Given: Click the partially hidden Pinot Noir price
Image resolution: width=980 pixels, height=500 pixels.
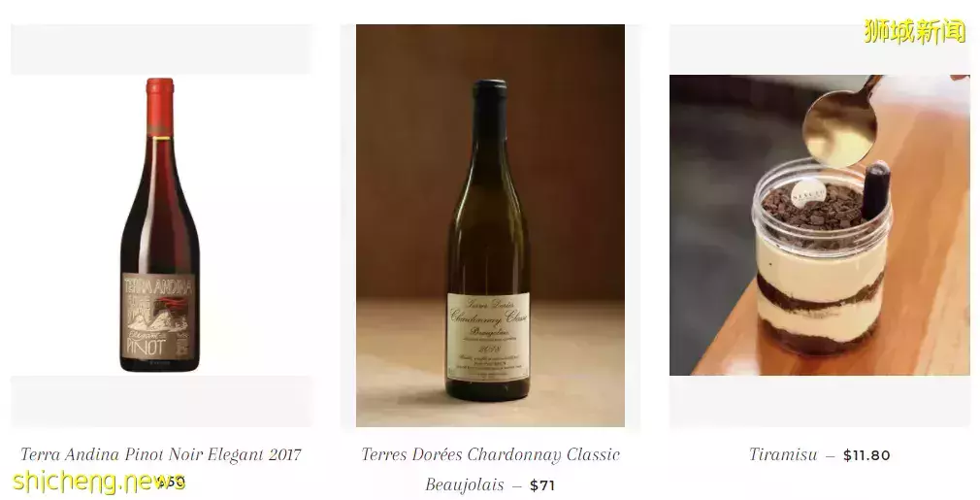Looking at the screenshot, I should click(x=171, y=482).
